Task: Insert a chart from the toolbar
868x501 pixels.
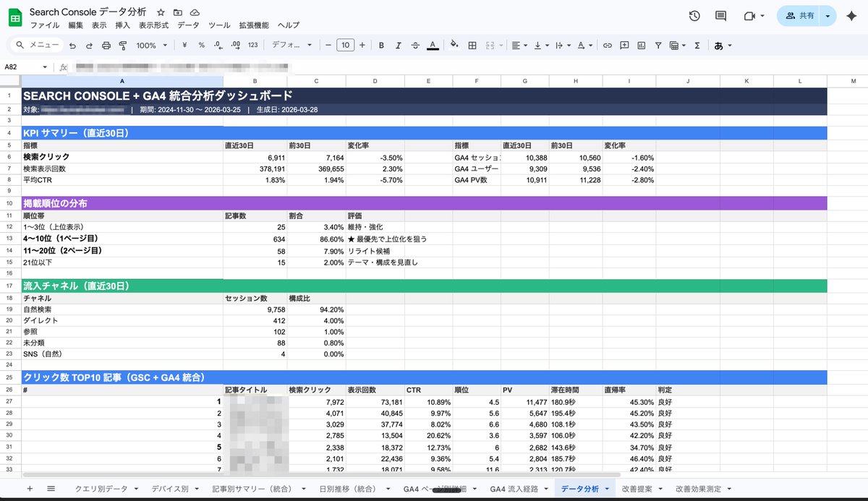Action: [x=641, y=45]
